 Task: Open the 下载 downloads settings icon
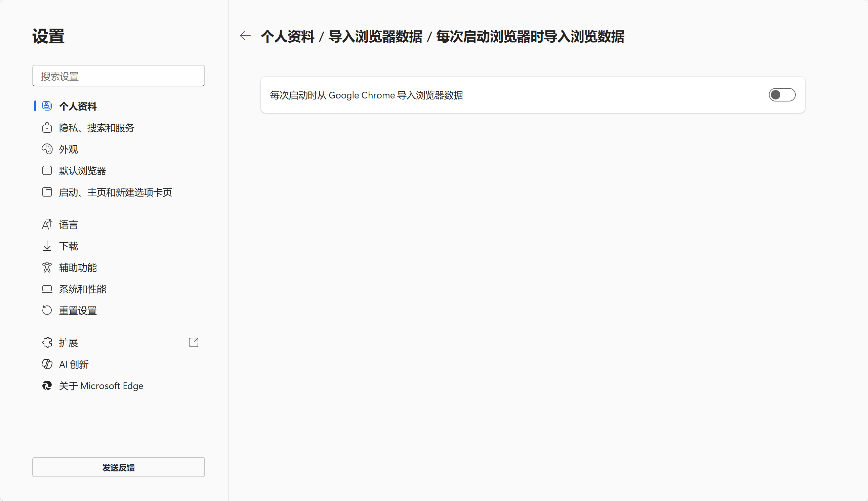(47, 246)
